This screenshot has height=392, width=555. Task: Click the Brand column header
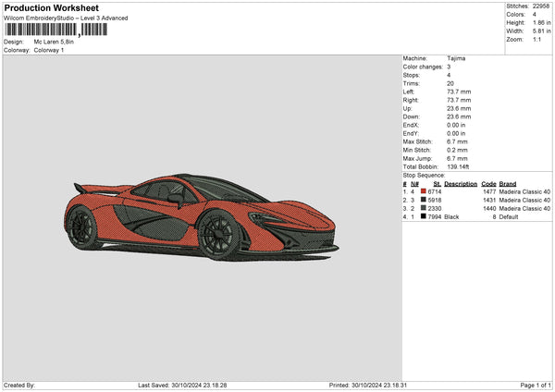tap(508, 184)
